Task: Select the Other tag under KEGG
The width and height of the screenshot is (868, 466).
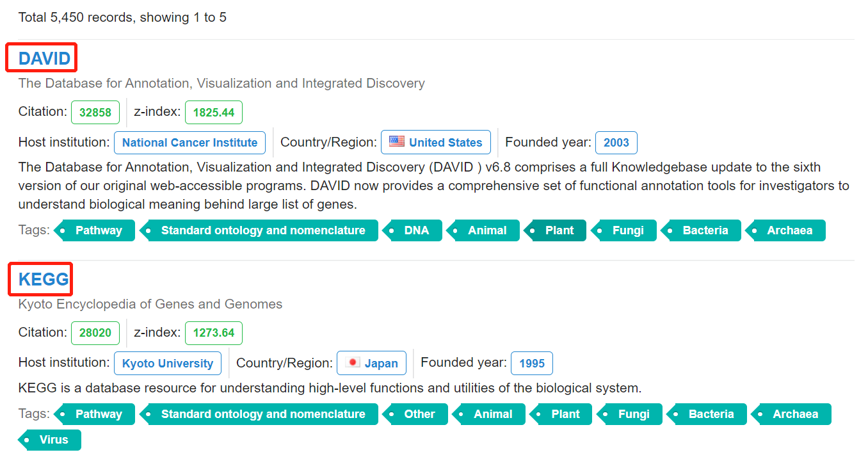Action: pos(415,414)
